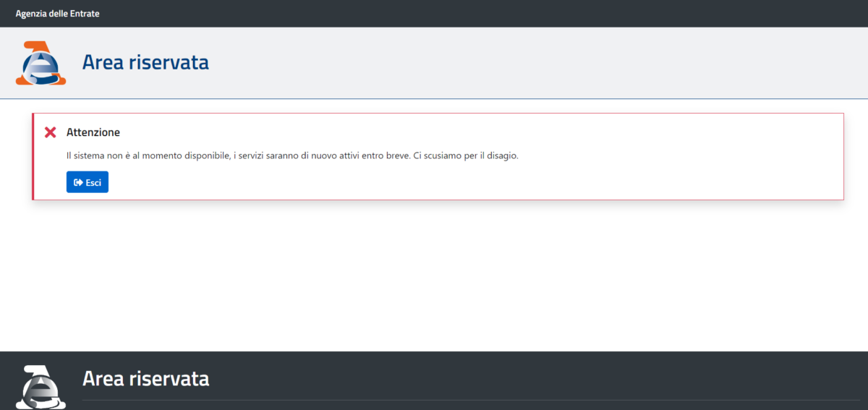This screenshot has height=410, width=868.
Task: Click the blank white area below the alert
Action: tap(434, 282)
